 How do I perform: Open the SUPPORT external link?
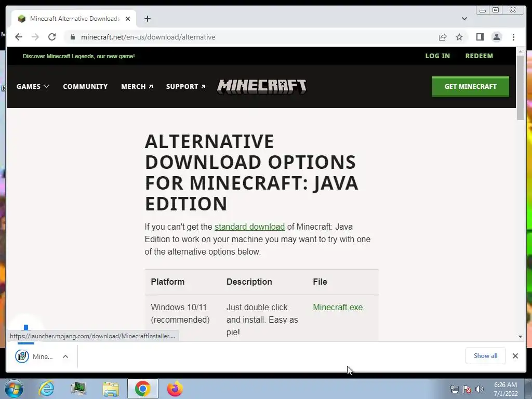point(185,87)
